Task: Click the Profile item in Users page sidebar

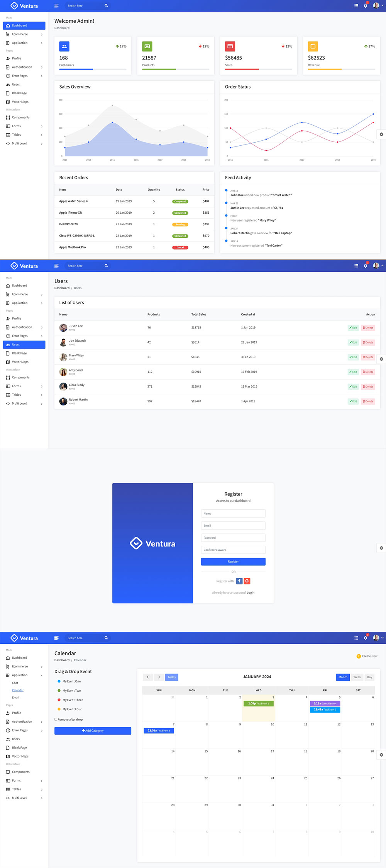Action: click(17, 318)
